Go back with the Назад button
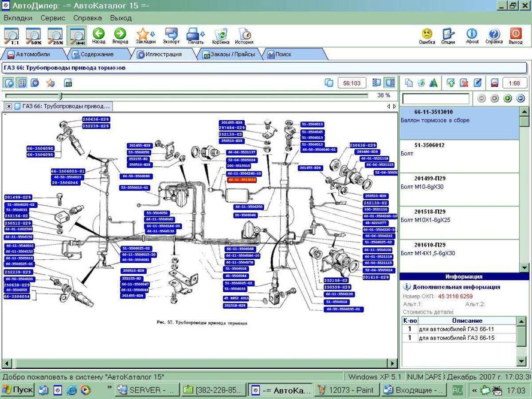The image size is (532, 399). pyautogui.click(x=98, y=36)
